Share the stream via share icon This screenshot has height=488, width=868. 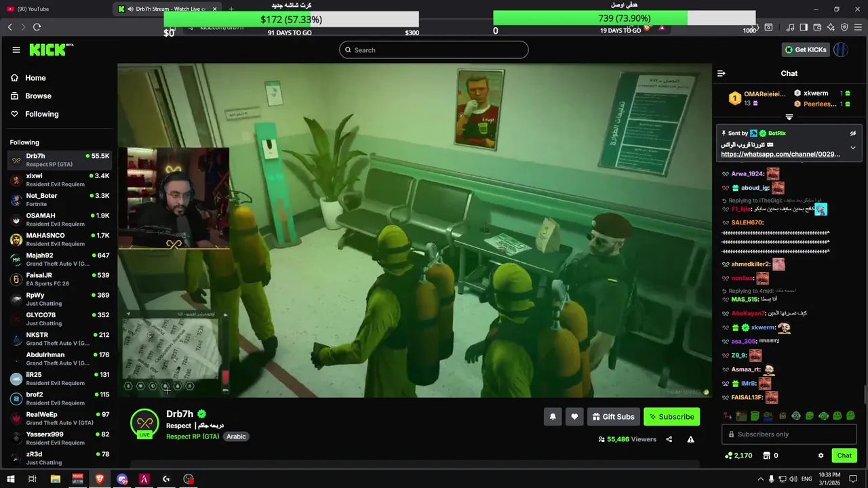click(x=669, y=439)
